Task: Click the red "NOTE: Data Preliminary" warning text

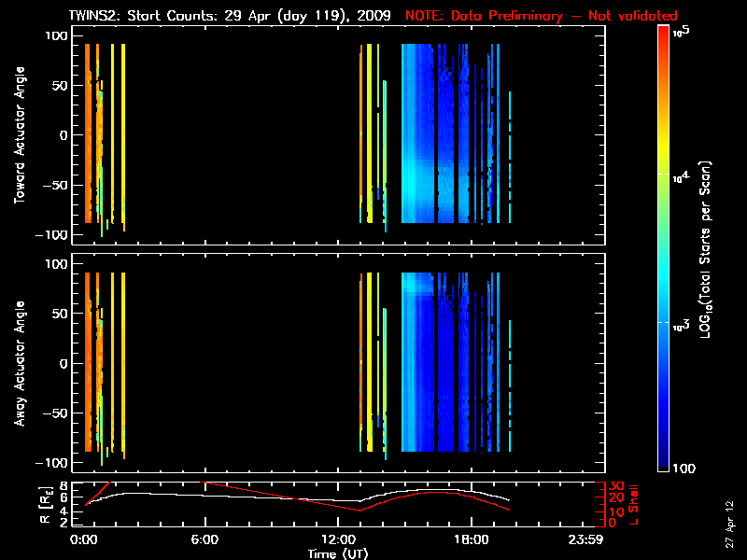Action: click(x=542, y=16)
